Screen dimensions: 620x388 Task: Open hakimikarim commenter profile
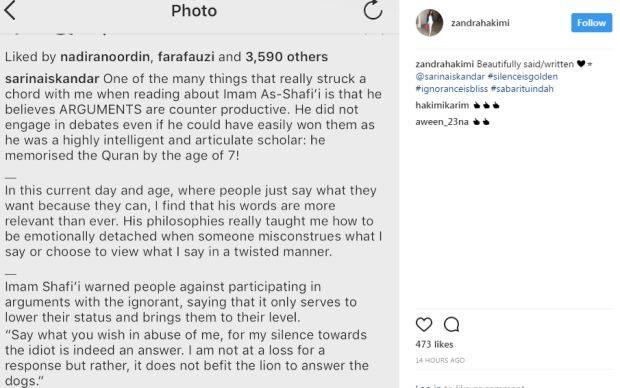442,105
